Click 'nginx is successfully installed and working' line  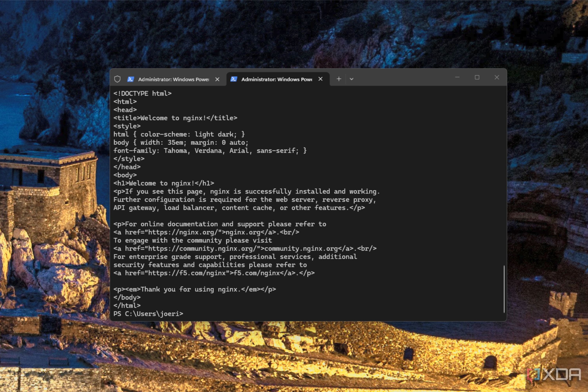pyautogui.click(x=246, y=191)
